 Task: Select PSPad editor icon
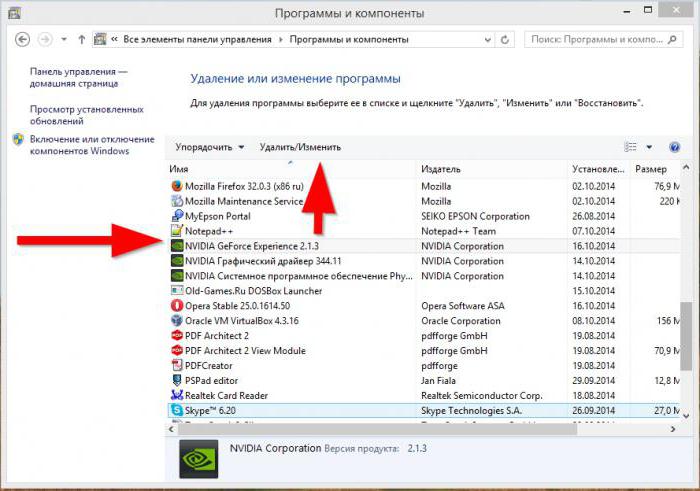(x=177, y=380)
